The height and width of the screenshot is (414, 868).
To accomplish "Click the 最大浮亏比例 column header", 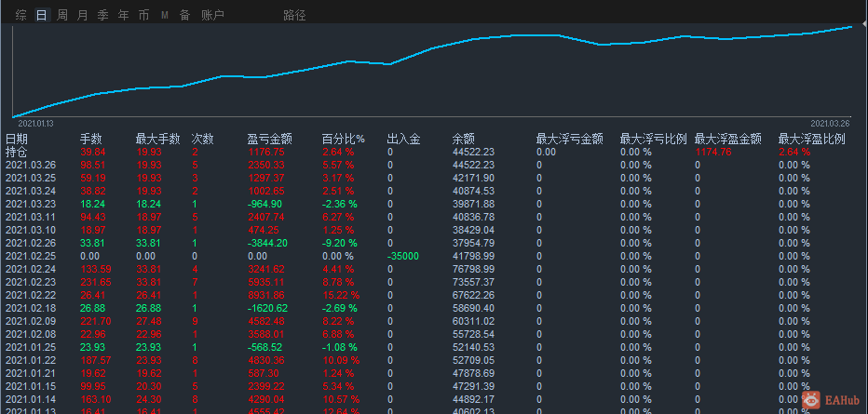I will click(x=653, y=140).
